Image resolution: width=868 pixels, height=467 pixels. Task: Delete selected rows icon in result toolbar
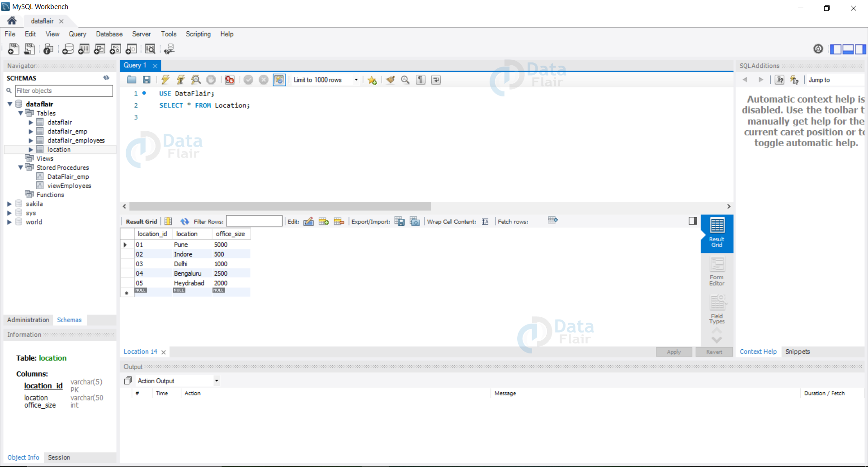click(339, 221)
